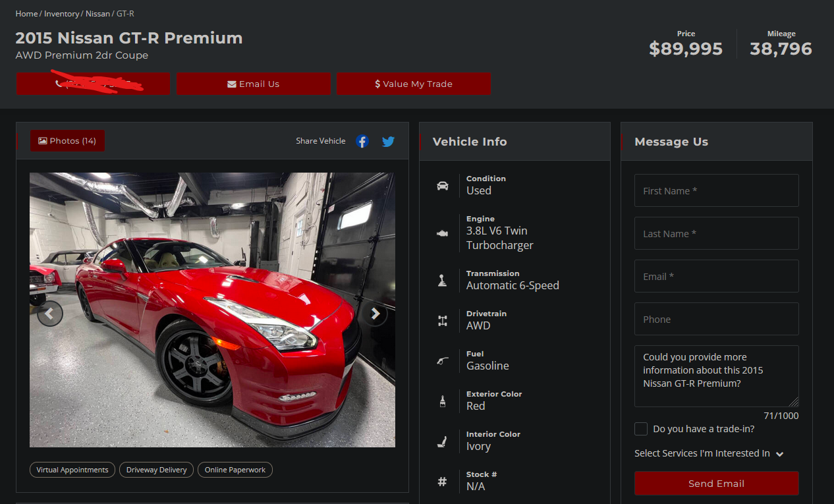
Task: Click the Transmission gear shift icon
Action: (x=442, y=281)
